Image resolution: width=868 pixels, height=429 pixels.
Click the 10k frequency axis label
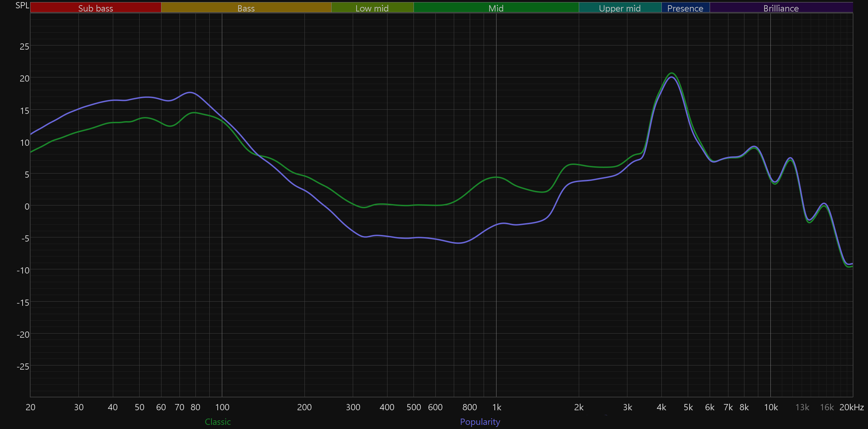(x=771, y=407)
